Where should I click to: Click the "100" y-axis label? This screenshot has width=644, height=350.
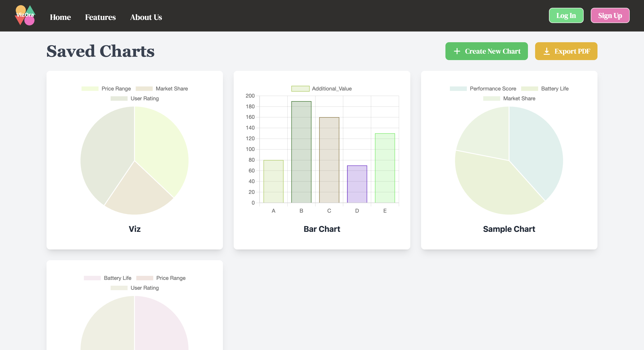click(250, 149)
